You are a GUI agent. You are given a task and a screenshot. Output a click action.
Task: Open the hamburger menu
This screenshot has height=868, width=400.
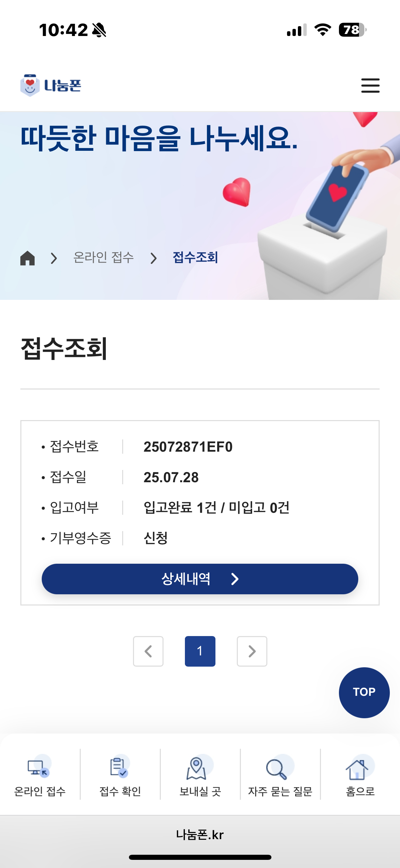click(x=370, y=85)
